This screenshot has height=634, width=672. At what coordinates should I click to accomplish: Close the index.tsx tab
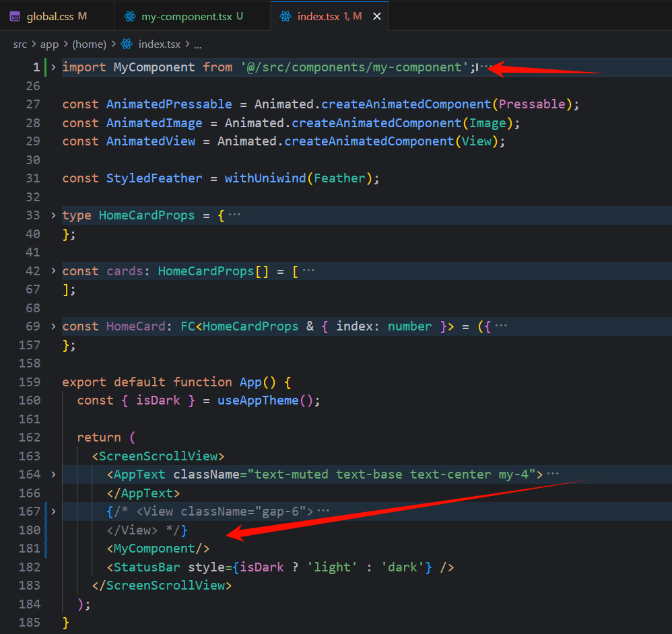click(x=376, y=16)
